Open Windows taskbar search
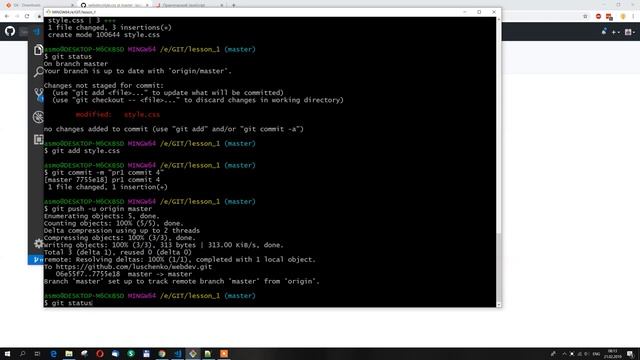Viewport: 640px width, 360px height. point(22,354)
